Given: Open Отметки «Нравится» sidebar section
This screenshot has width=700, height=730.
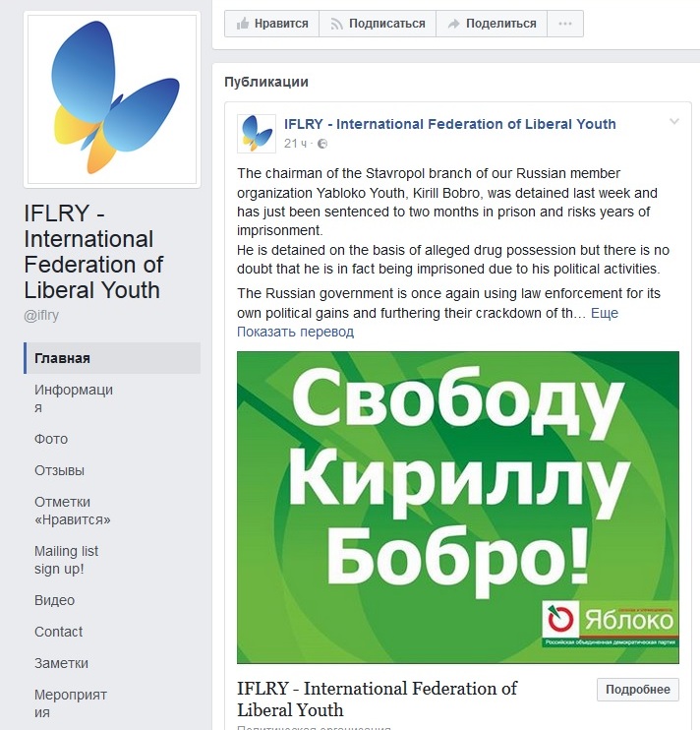Looking at the screenshot, I should coord(73,511).
